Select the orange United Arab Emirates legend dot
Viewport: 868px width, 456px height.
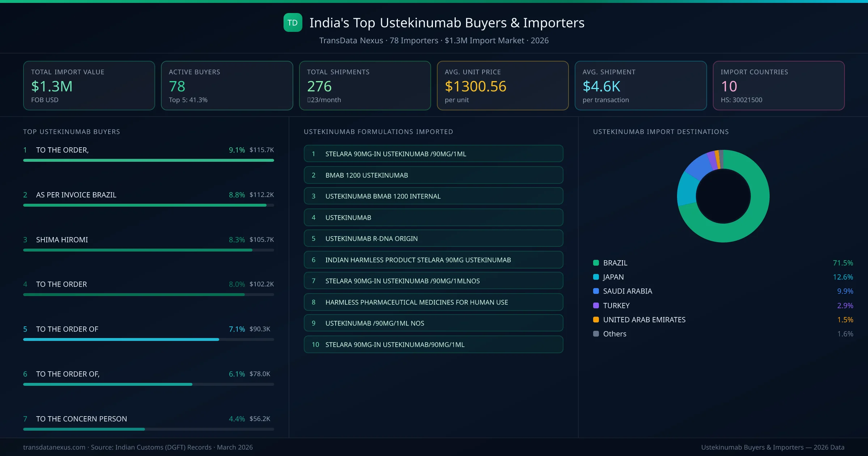[596, 320]
